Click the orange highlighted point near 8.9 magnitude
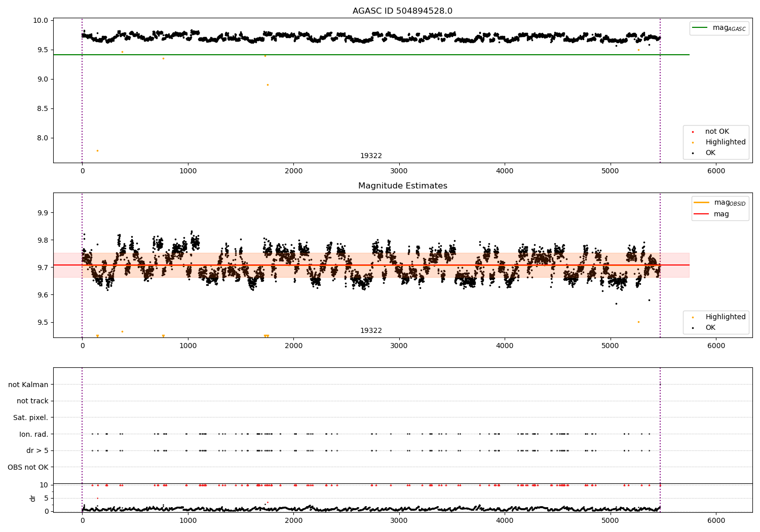This screenshot has width=760, height=532. [x=268, y=85]
